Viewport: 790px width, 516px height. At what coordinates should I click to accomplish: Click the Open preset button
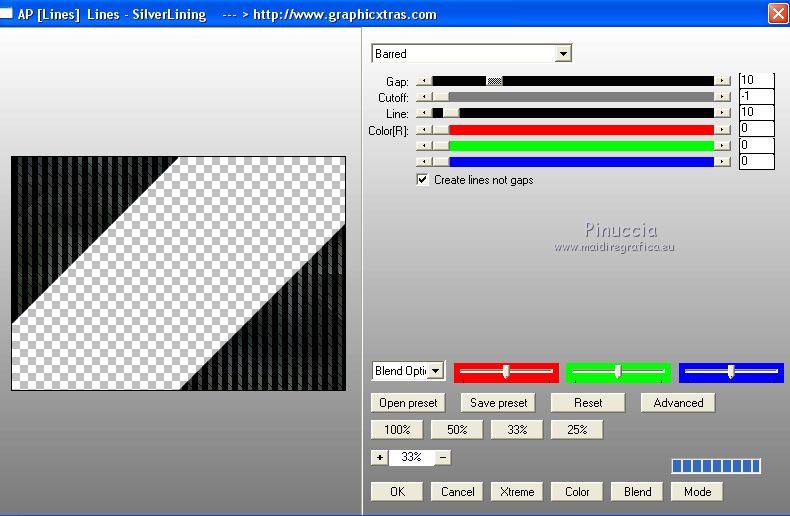[x=408, y=403]
